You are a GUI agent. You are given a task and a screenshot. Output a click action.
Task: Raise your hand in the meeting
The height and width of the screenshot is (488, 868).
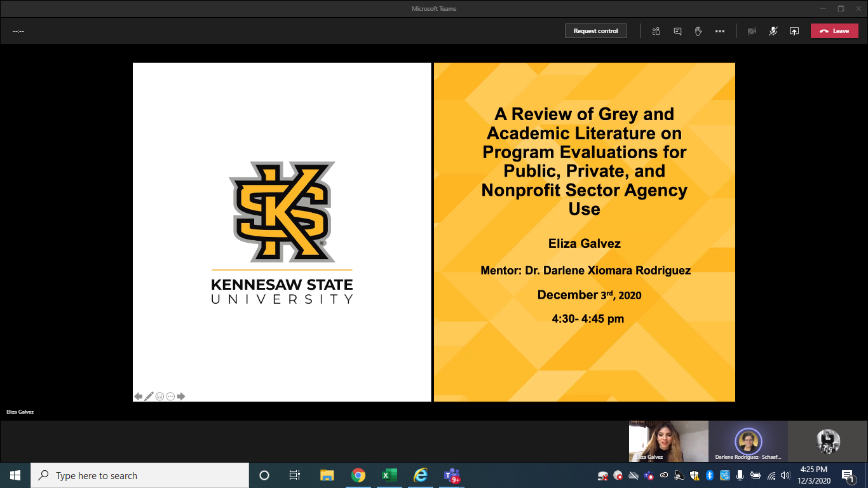[x=698, y=31]
